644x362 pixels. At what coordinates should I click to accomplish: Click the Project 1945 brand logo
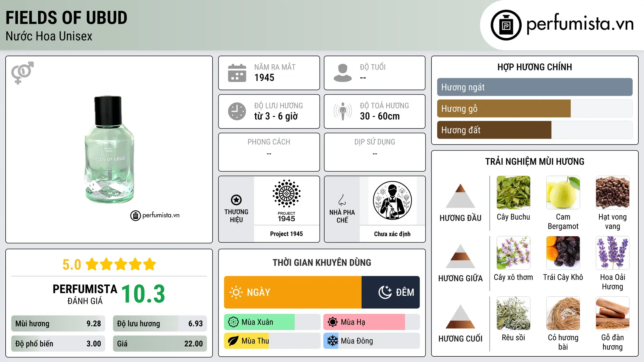tap(286, 201)
